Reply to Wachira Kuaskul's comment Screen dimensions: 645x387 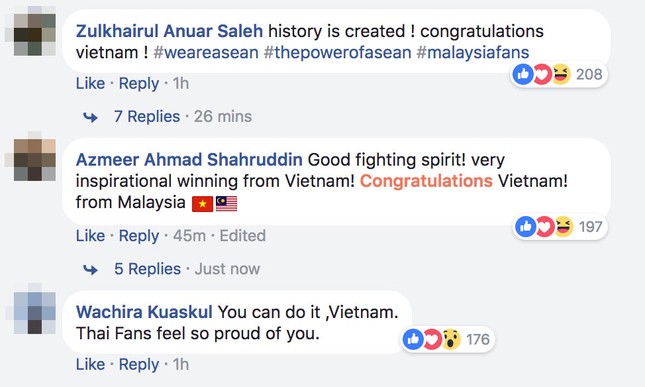point(139,364)
